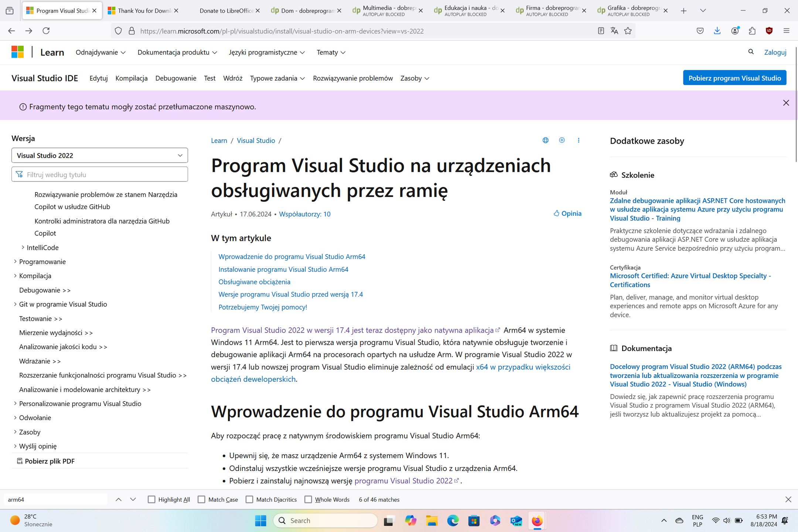Expand the Programowanie tree section
Screen dimensions: 798x532
[x=42, y=262]
